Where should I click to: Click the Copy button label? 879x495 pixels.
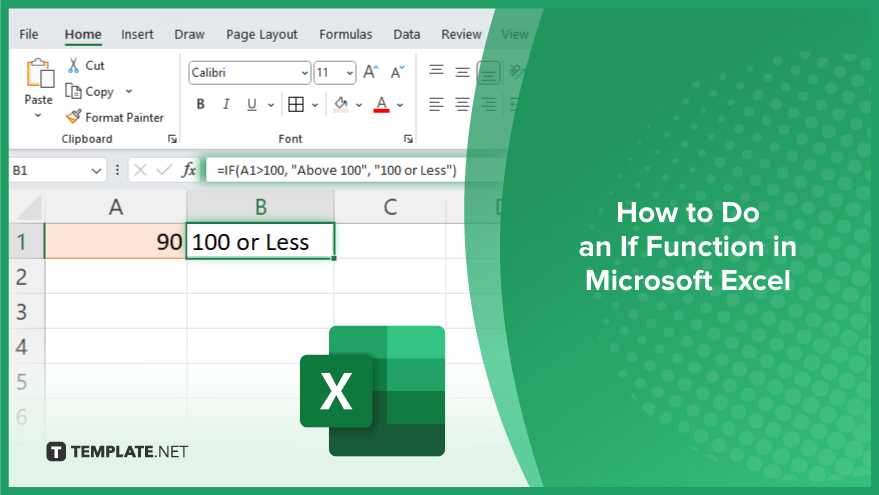click(99, 91)
